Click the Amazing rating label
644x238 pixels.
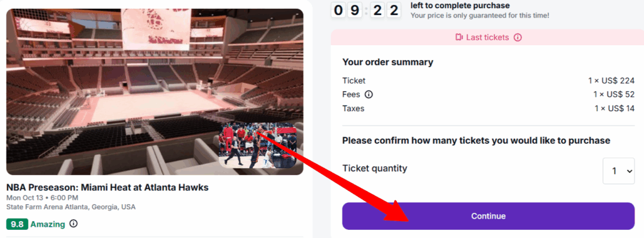coord(48,224)
